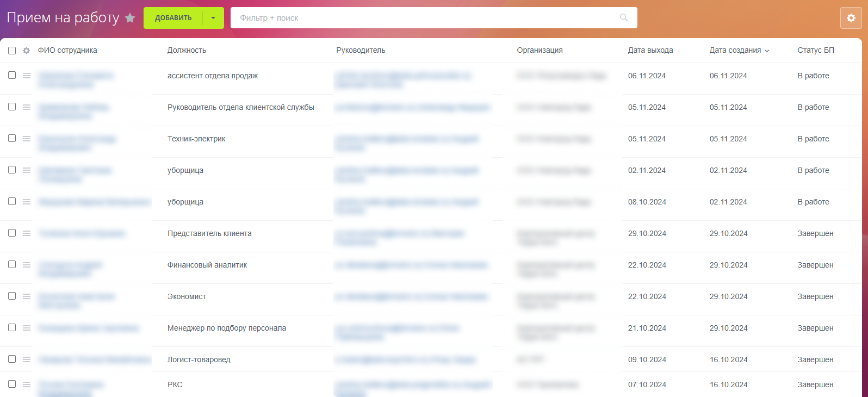Check the Техник-электрик row checkbox
This screenshot has height=397, width=868.
[x=12, y=138]
